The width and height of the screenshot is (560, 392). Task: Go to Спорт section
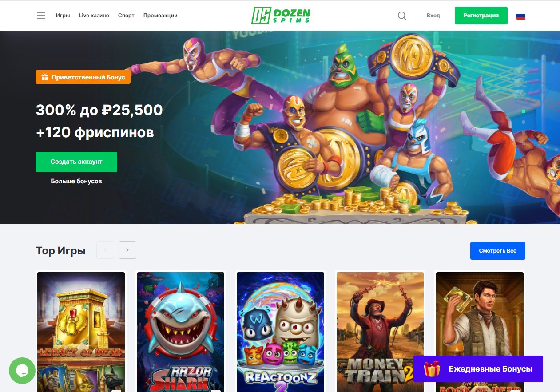[126, 16]
